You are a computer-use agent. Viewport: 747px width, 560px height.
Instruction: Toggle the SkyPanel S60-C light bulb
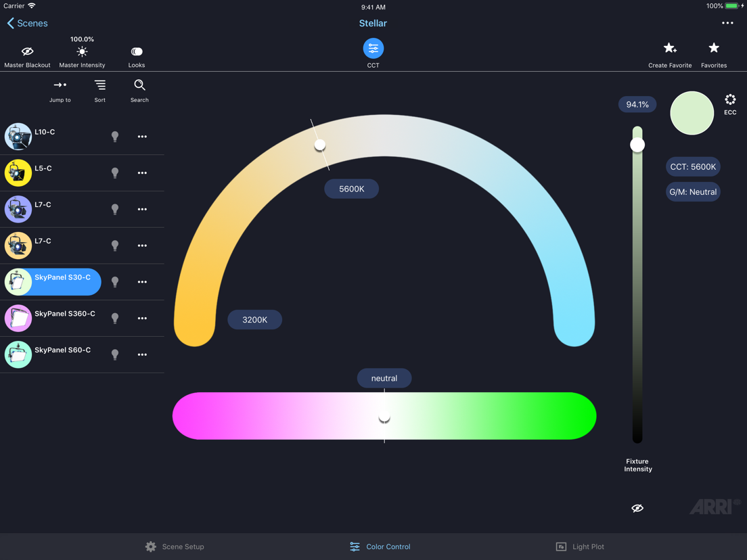click(115, 355)
